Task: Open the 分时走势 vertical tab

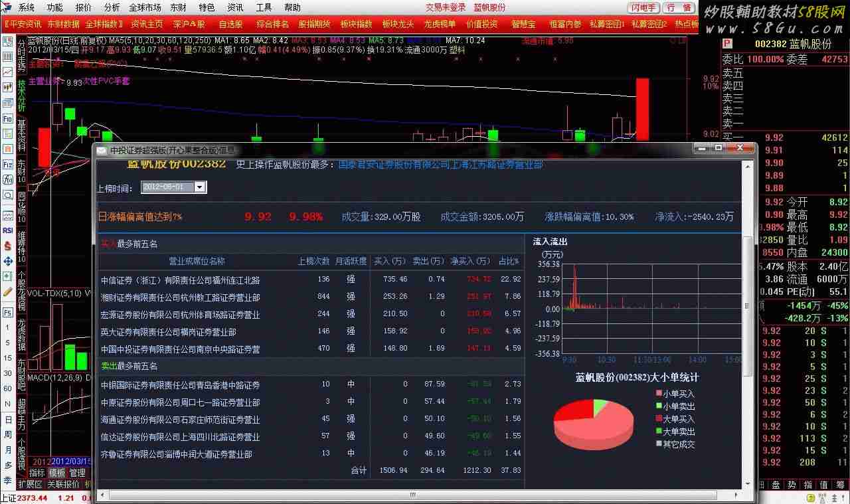Action: [21, 56]
